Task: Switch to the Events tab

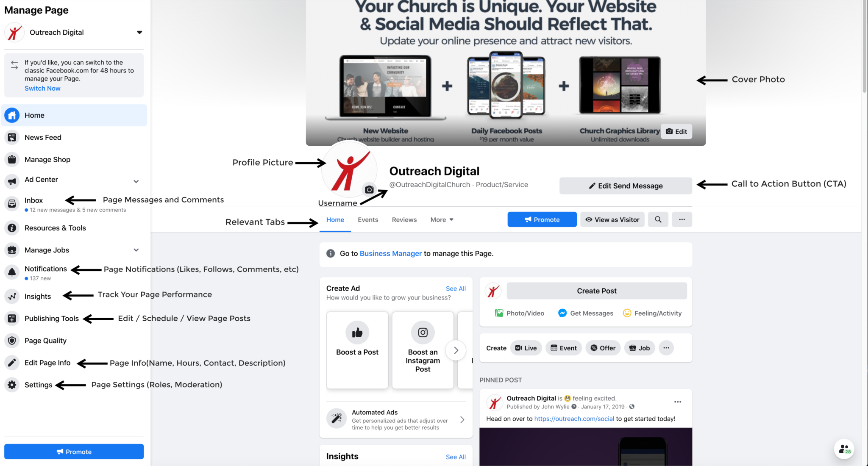Action: tap(368, 219)
